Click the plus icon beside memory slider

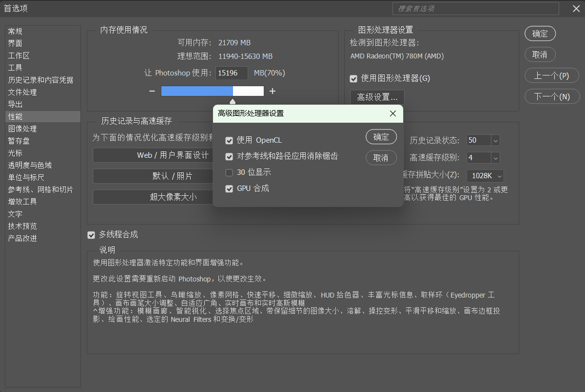[273, 91]
